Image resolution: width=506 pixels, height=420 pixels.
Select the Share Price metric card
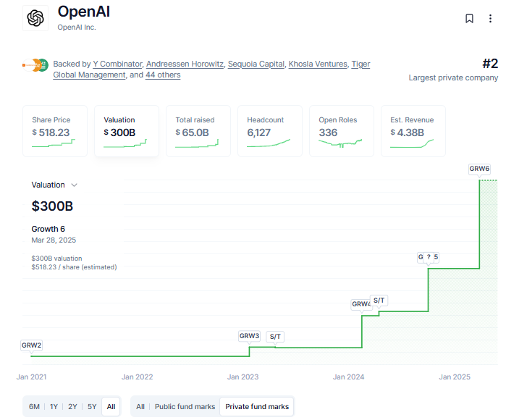(55, 131)
